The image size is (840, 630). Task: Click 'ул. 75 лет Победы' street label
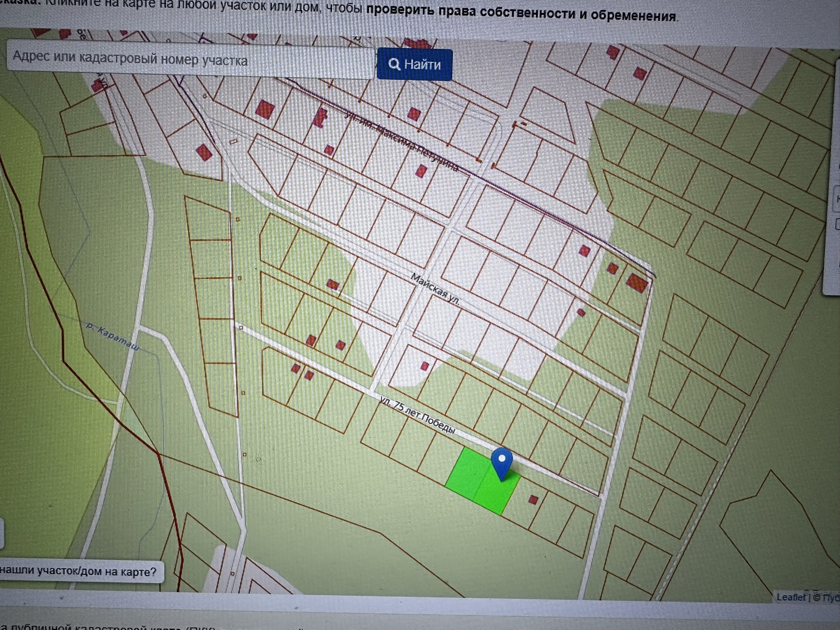pyautogui.click(x=417, y=415)
